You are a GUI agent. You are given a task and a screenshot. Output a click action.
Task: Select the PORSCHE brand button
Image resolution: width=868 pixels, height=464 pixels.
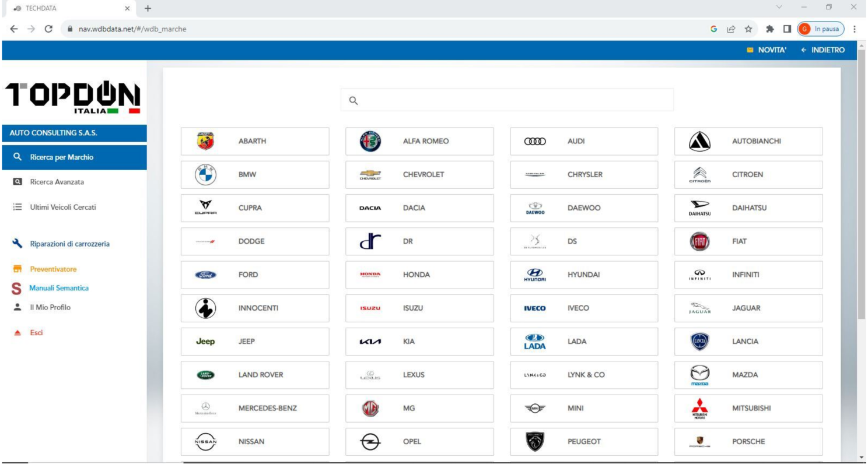point(748,441)
